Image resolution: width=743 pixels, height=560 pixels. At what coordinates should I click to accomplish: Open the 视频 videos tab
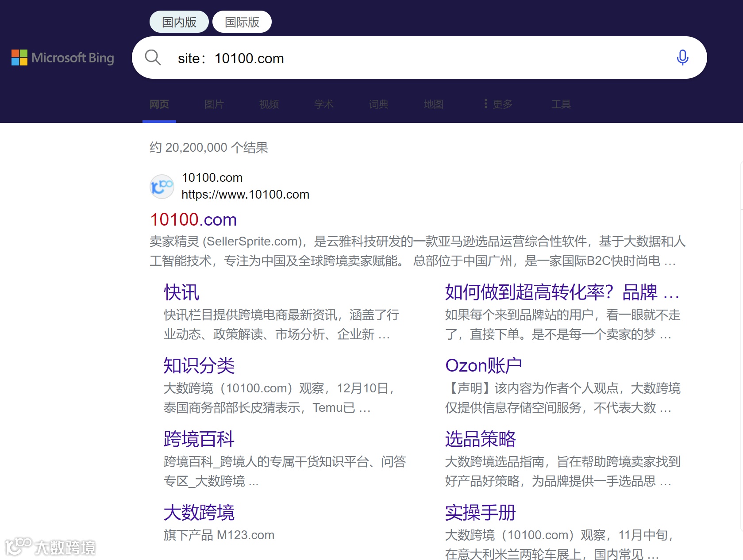click(x=269, y=104)
